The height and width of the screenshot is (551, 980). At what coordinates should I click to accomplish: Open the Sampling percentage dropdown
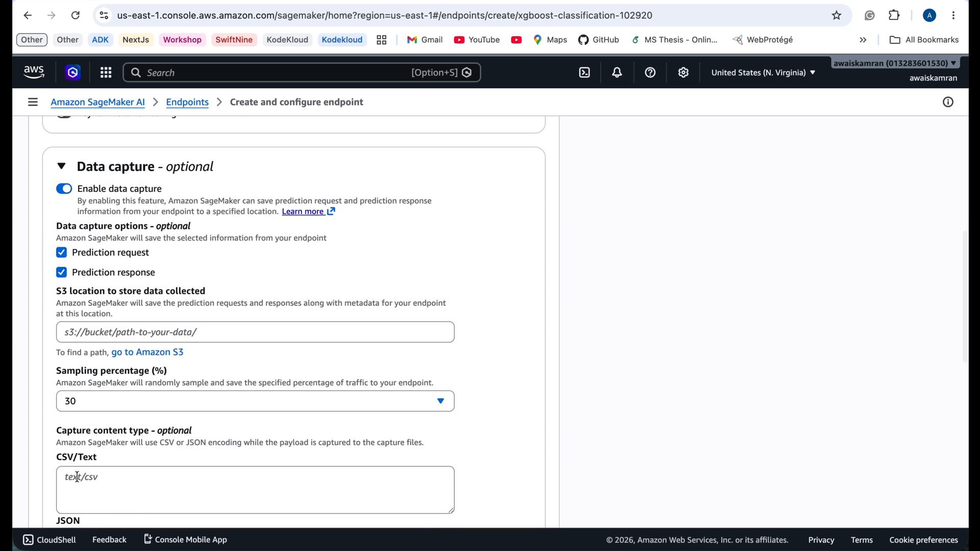coord(255,402)
